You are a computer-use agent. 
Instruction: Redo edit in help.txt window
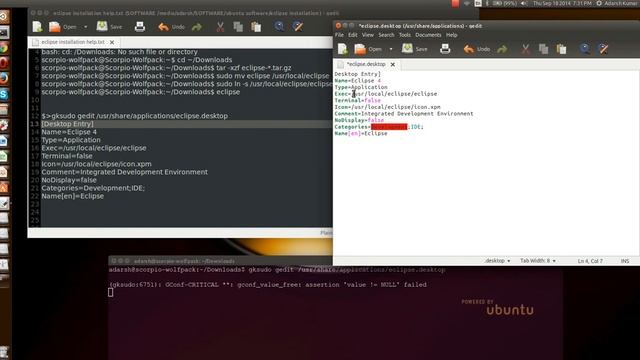point(197,27)
